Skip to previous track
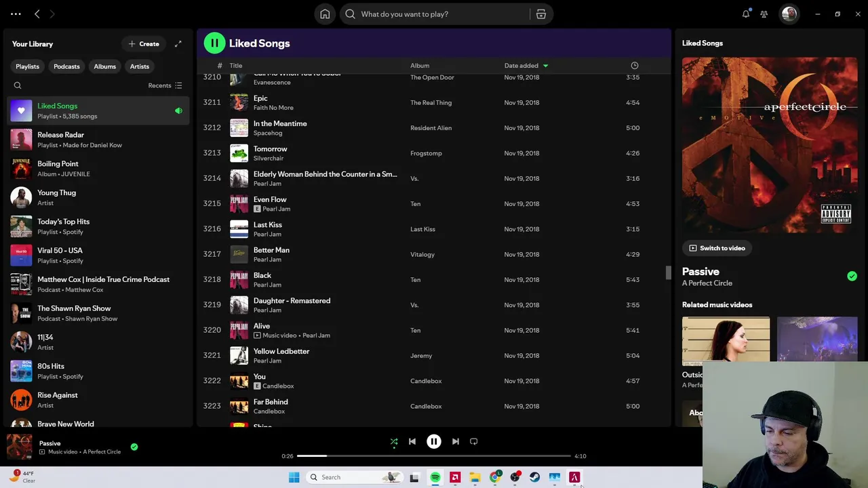The width and height of the screenshot is (868, 488). coord(412,442)
